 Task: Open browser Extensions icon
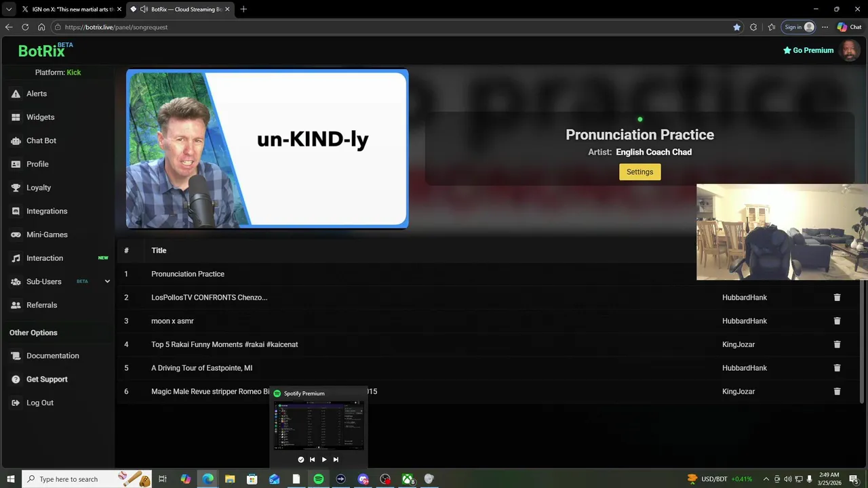(753, 27)
